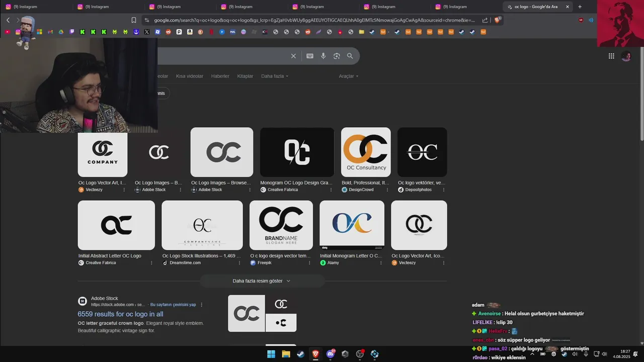Viewport: 644px width, 362px height.
Task: Switch to the 'Haberler' search tab
Action: [220, 76]
